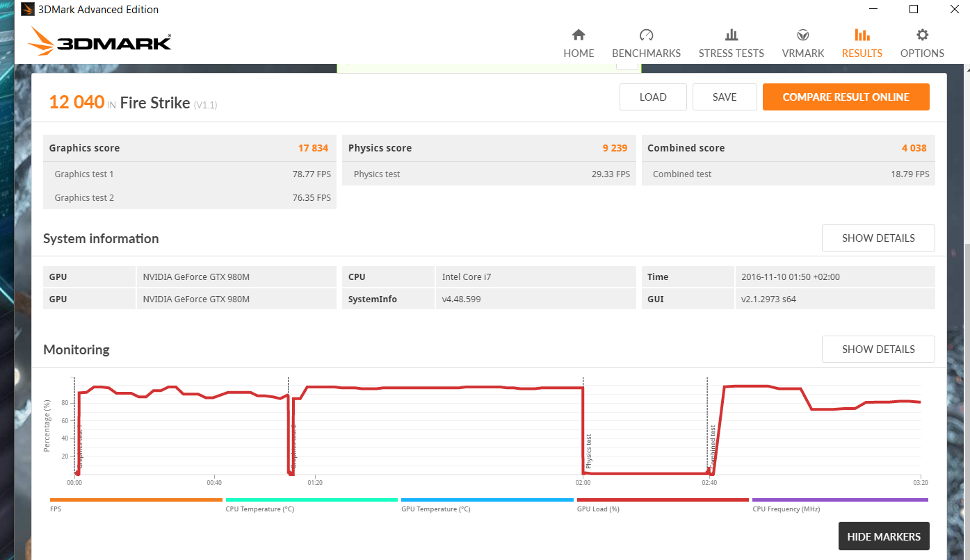This screenshot has width=970, height=560.
Task: Click the Physics test marker on chart
Action: [588, 451]
